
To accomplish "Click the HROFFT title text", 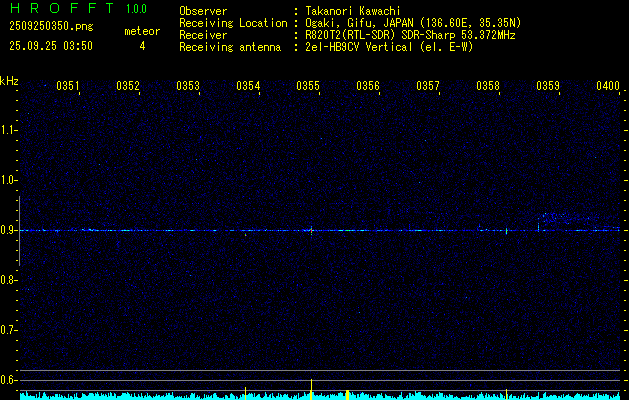I will pyautogui.click(x=62, y=8).
